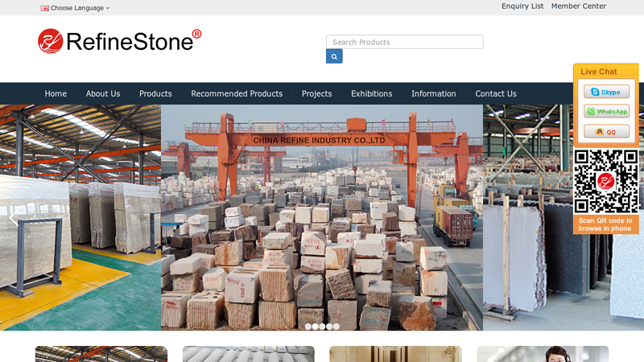
Task: Go to Recommended Products page
Action: (237, 93)
